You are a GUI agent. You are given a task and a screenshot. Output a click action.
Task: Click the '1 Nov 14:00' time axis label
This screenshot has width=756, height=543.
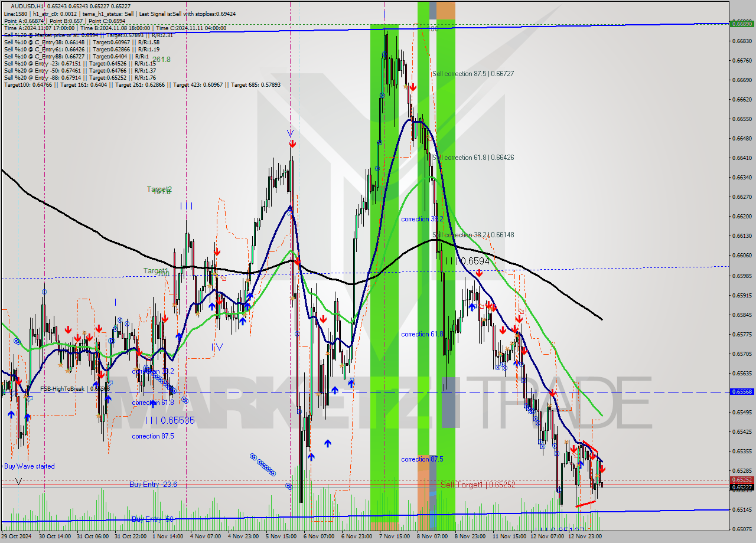coord(168,537)
